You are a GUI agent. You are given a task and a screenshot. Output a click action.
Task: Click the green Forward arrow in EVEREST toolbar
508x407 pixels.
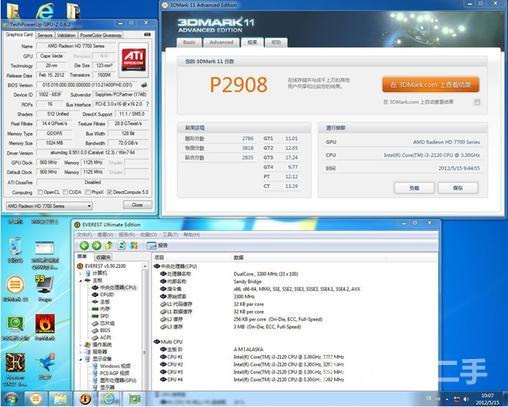[97, 246]
